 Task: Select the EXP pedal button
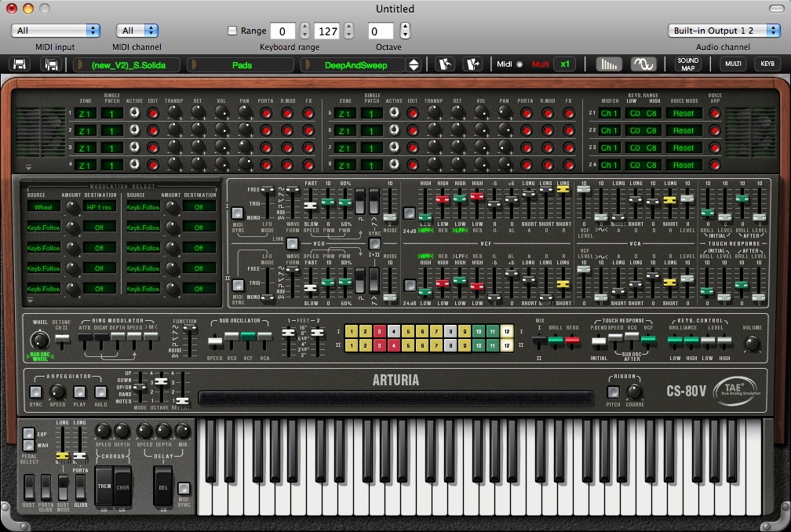click(x=29, y=434)
